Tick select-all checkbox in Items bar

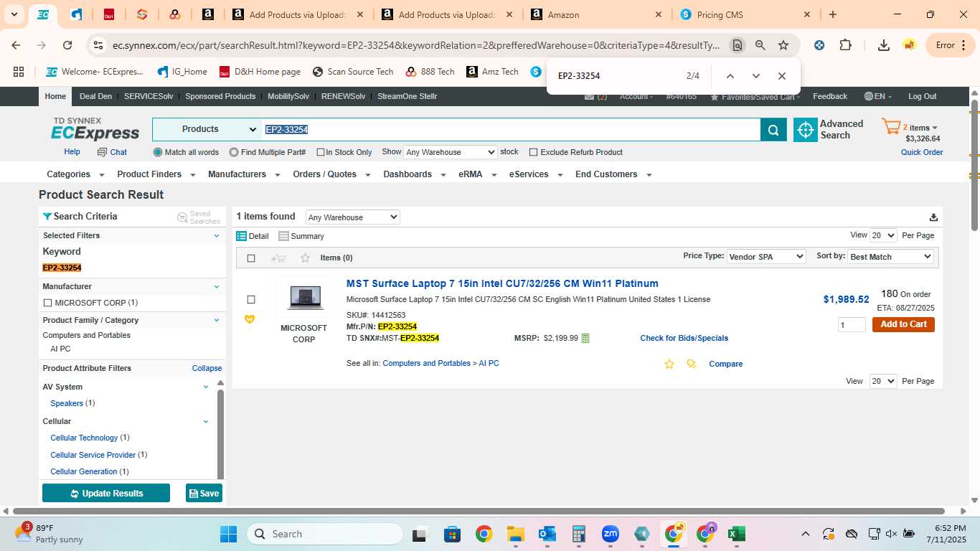tap(251, 258)
